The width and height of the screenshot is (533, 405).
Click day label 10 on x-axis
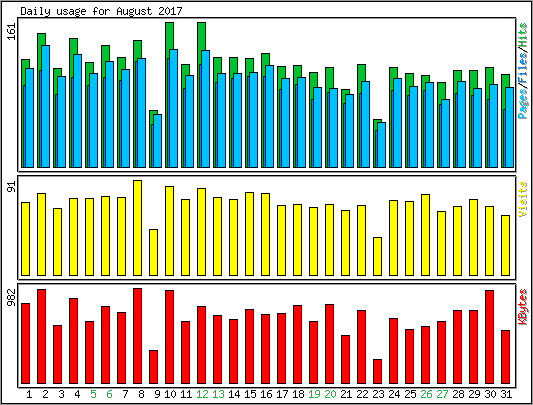tap(170, 394)
